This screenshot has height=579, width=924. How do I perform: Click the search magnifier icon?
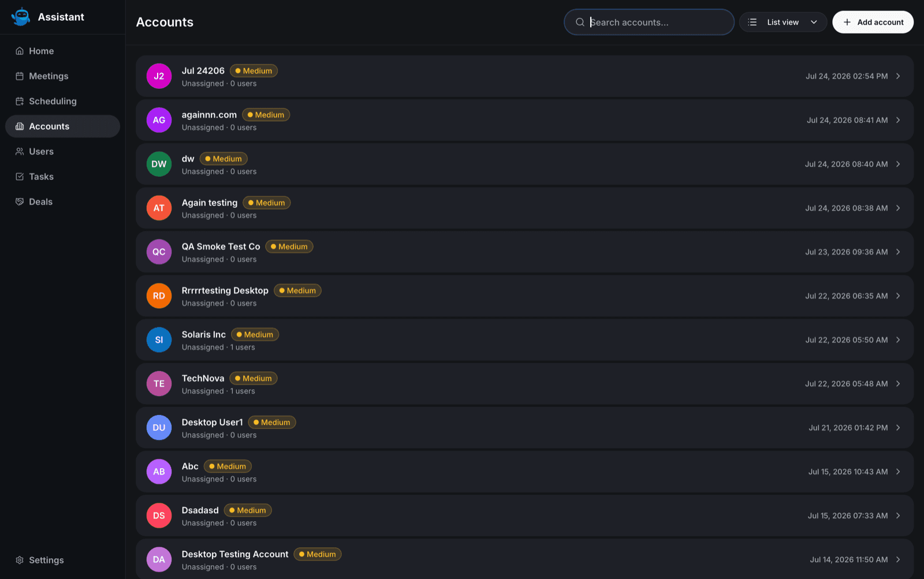[580, 22]
